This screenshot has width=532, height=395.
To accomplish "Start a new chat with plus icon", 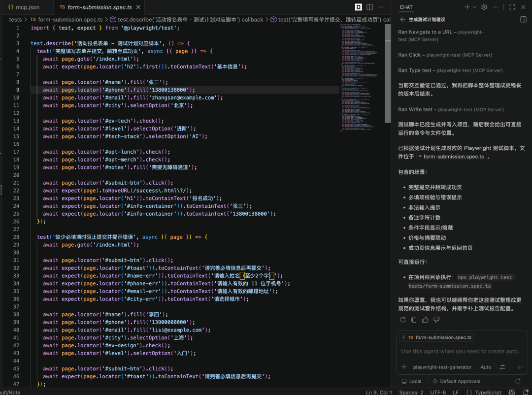I will click(x=467, y=7).
